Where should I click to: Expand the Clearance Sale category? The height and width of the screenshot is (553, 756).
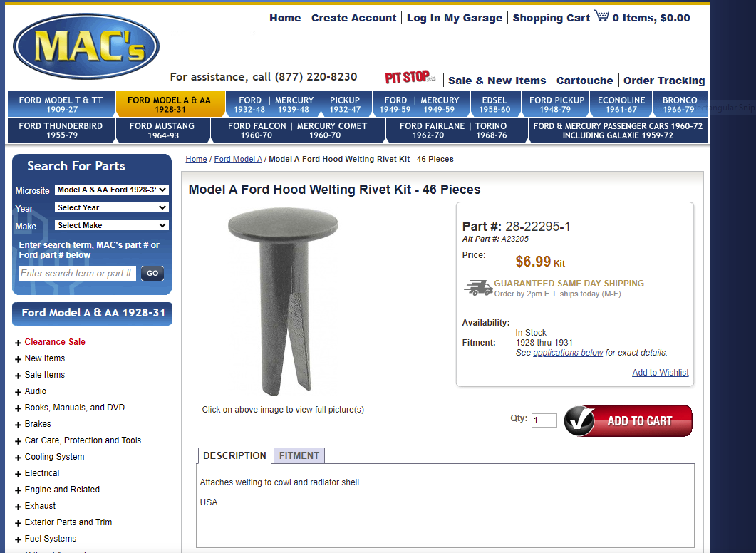(x=54, y=342)
